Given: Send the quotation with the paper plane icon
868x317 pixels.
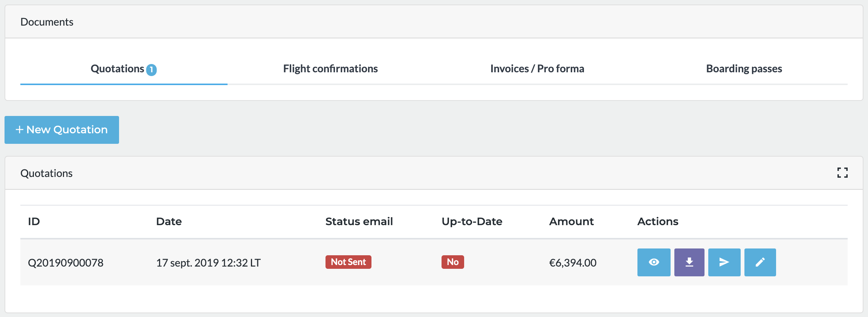Looking at the screenshot, I should (724, 262).
